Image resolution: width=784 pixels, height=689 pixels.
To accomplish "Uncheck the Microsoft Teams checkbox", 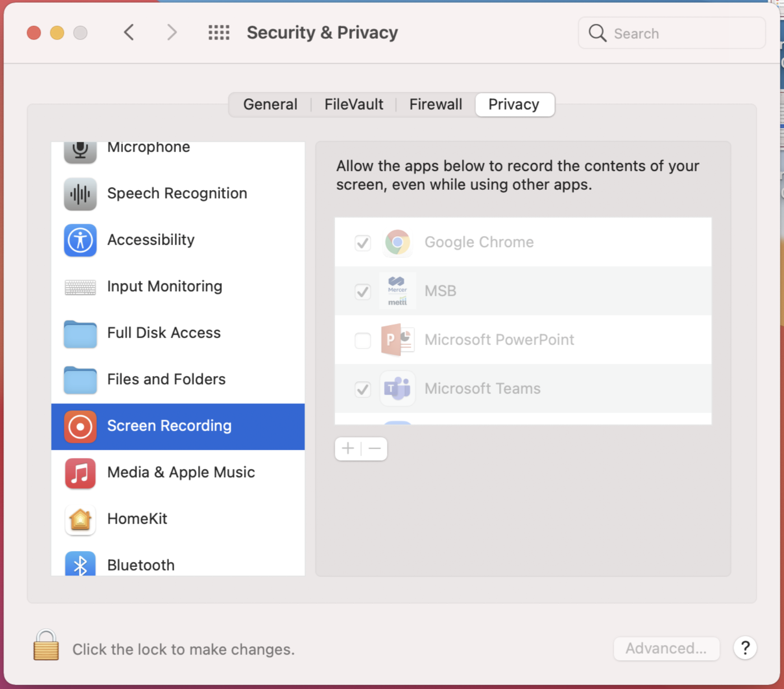I will point(363,389).
